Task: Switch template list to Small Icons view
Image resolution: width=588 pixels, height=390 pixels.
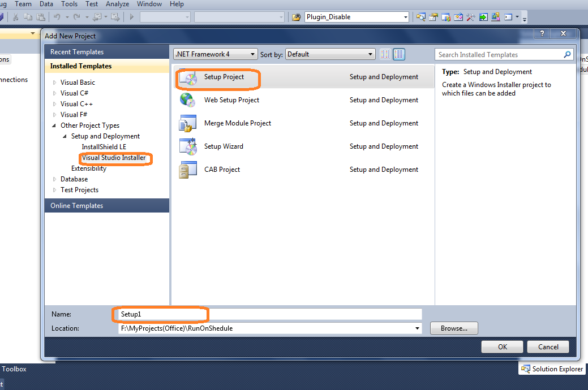Action: 385,54
